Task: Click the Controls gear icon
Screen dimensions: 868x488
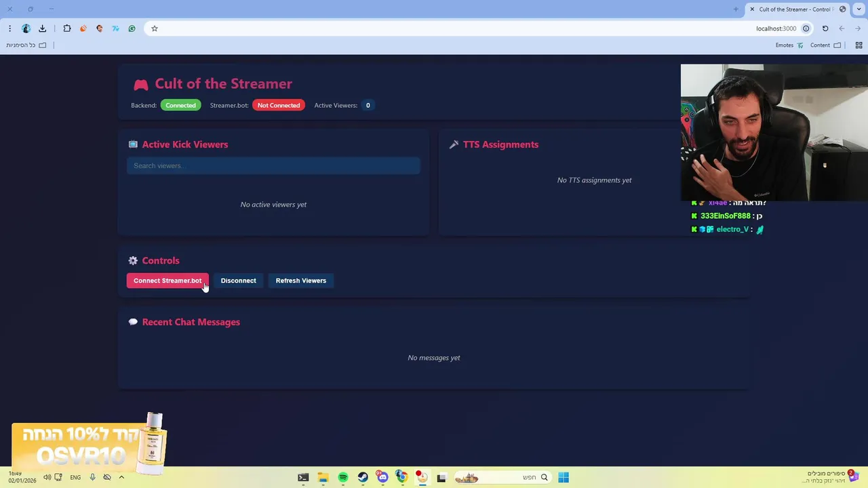Action: tap(133, 260)
